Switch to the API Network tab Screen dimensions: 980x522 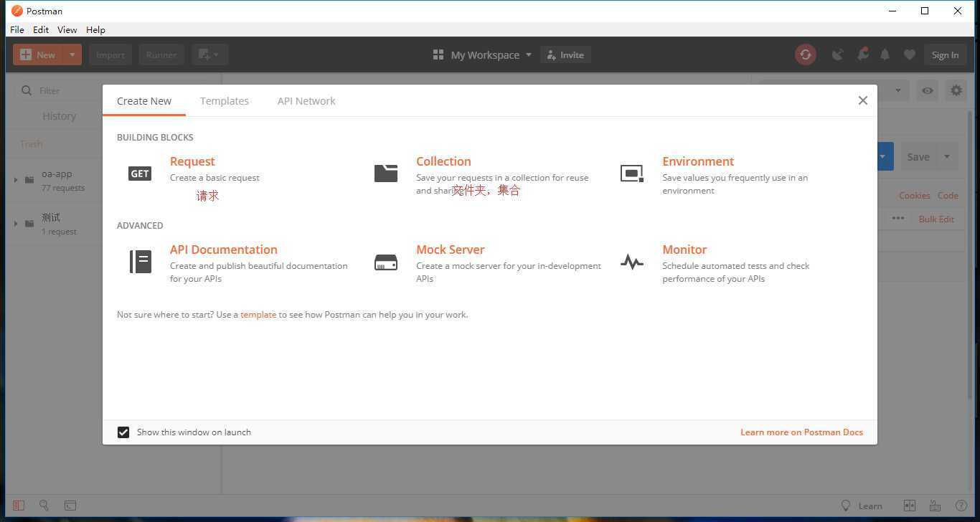click(x=306, y=100)
